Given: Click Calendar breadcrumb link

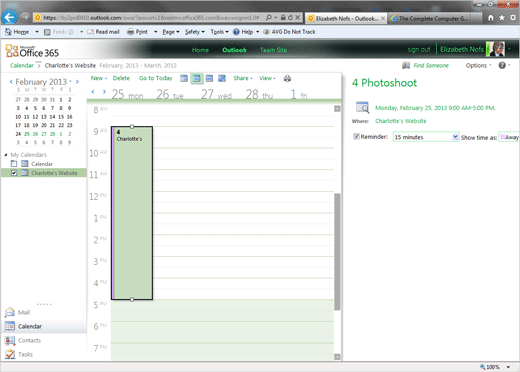Looking at the screenshot, I should tap(22, 65).
